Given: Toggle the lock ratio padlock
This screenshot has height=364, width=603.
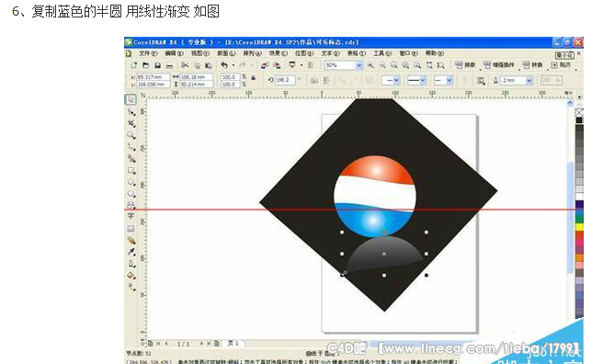Looking at the screenshot, I should click(254, 77).
